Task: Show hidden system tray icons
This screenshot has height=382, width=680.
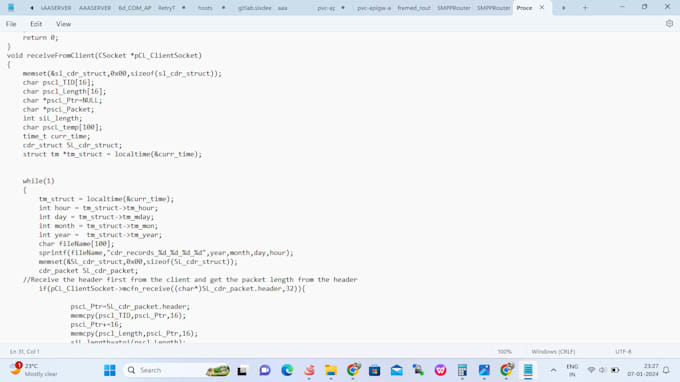Action: (553, 370)
